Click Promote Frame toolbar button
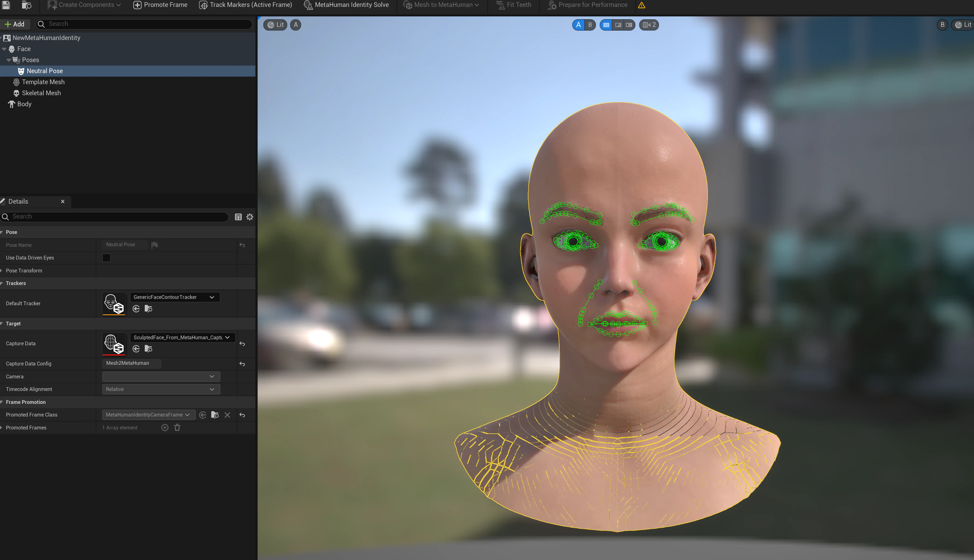Viewport: 974px width, 560px height. 160,5
